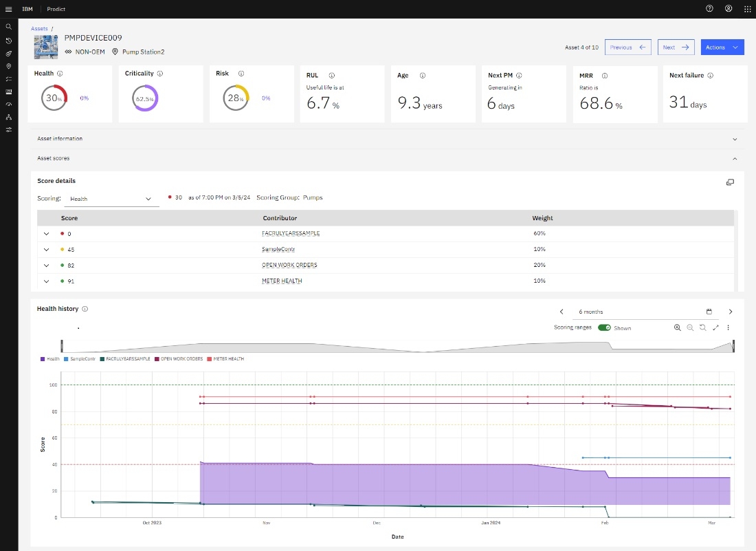Click the right handle of the chart range slider

(733, 346)
